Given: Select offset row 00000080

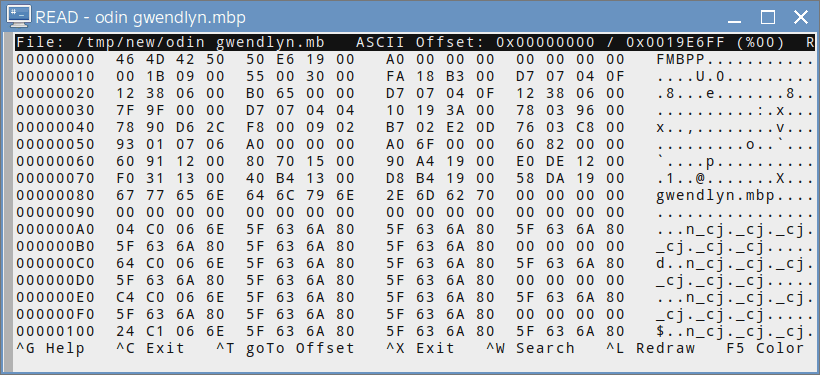Looking at the screenshot, I should click(413, 196).
